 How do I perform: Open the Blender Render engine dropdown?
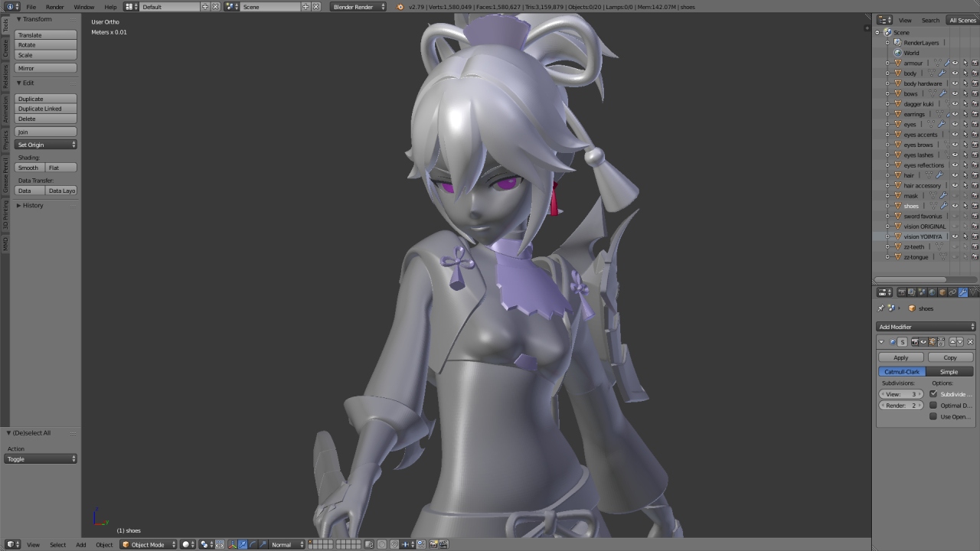click(x=358, y=7)
